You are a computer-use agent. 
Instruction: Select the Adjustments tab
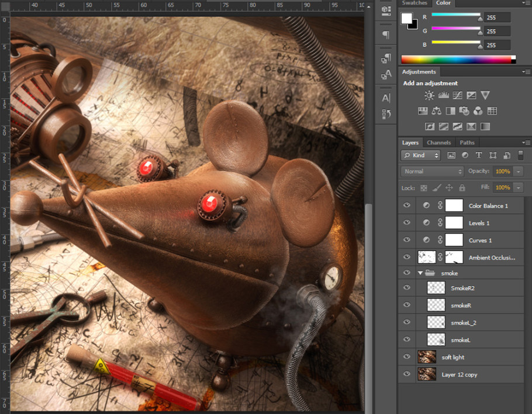coord(419,72)
